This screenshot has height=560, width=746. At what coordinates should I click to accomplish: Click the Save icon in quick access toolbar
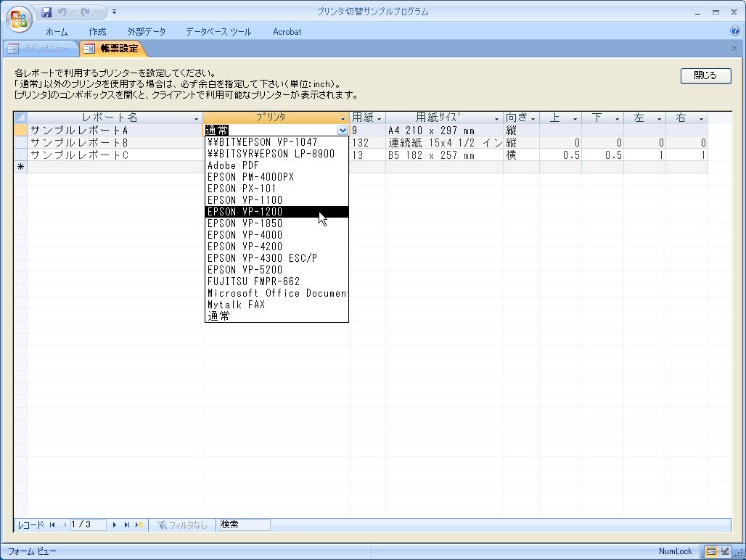point(47,12)
